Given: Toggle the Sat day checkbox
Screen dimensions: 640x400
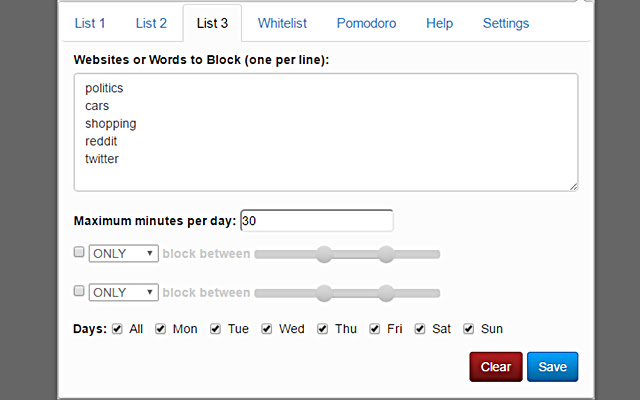Looking at the screenshot, I should [x=420, y=328].
